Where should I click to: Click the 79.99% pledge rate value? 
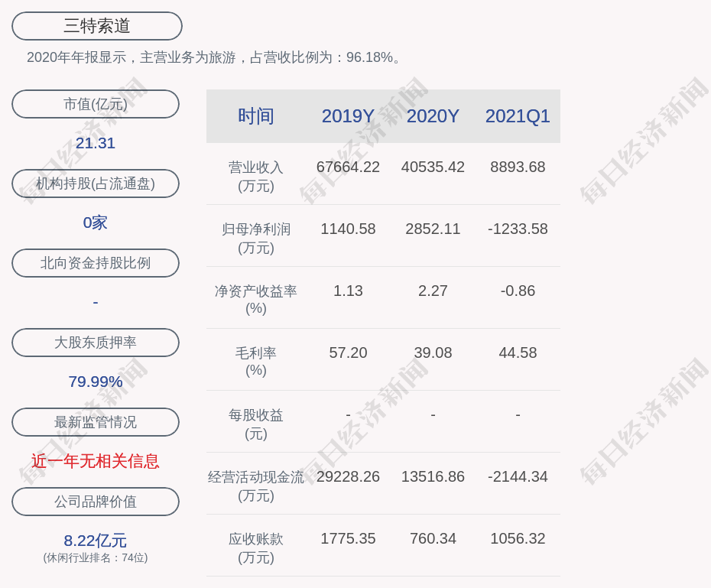[x=96, y=382]
